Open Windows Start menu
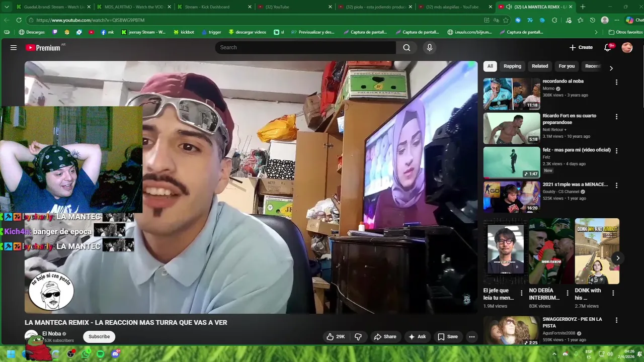 pos(11,354)
